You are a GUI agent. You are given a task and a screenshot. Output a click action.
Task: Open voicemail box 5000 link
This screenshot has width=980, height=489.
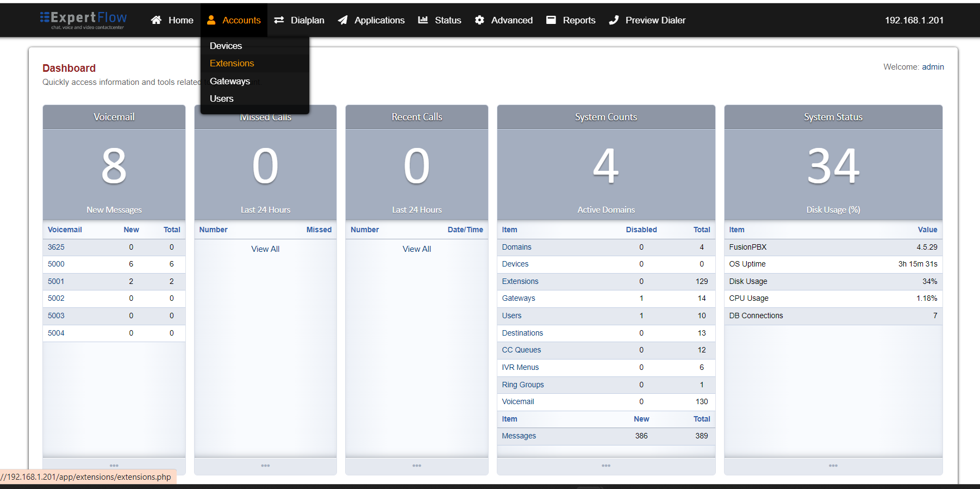coord(56,264)
